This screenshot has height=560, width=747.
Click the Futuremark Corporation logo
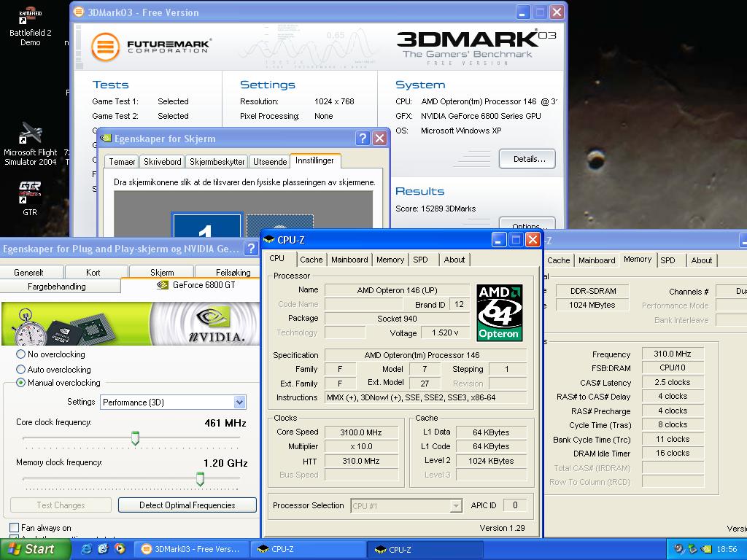(151, 47)
